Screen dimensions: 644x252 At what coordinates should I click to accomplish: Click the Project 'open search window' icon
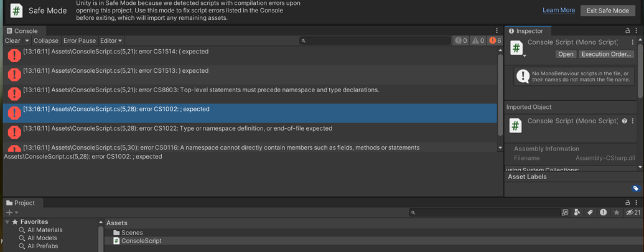[x=566, y=213]
